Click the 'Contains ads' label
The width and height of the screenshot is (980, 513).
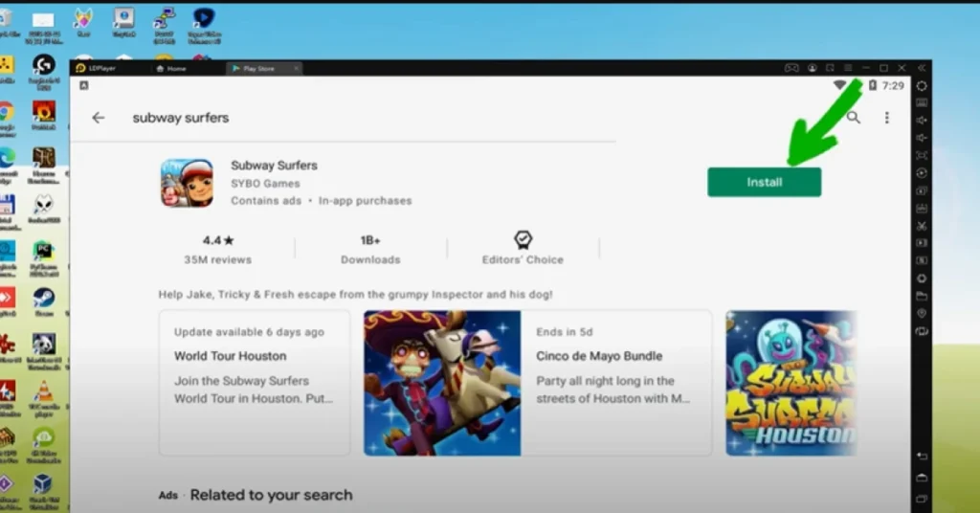pos(266,201)
